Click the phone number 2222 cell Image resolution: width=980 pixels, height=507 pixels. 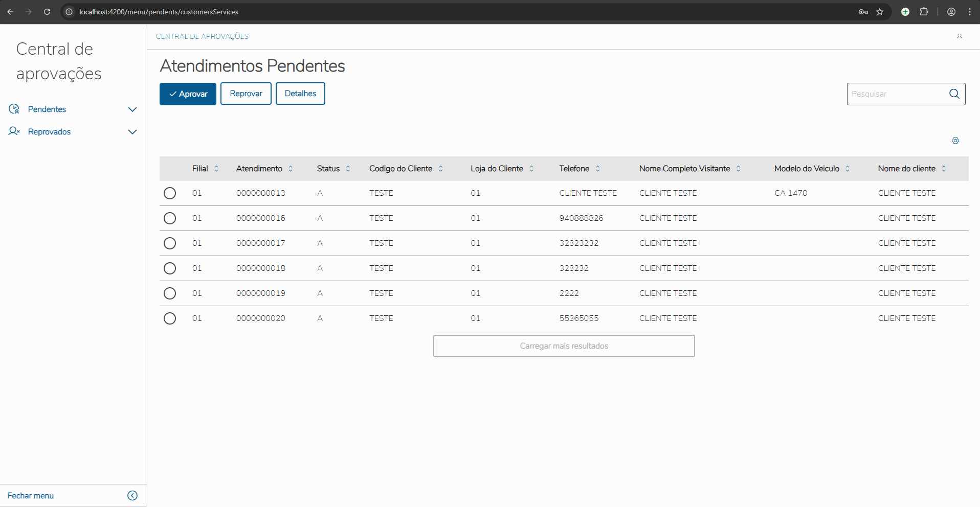coord(569,293)
